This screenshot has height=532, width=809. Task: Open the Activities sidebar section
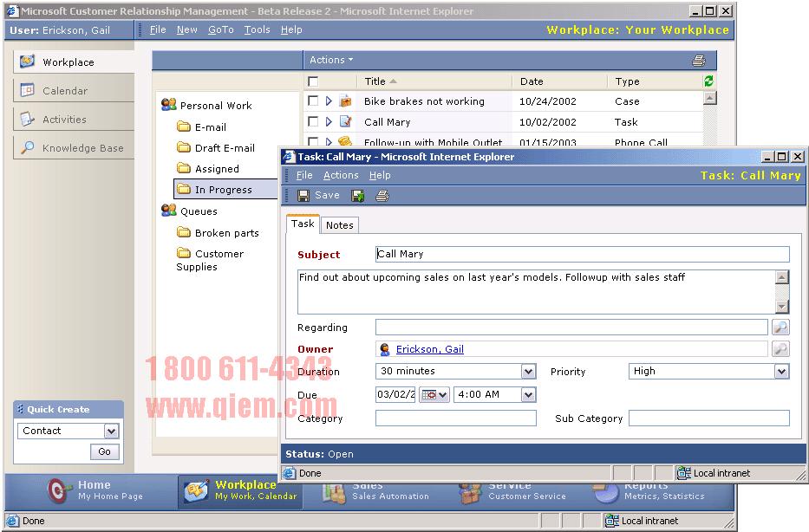pos(74,119)
